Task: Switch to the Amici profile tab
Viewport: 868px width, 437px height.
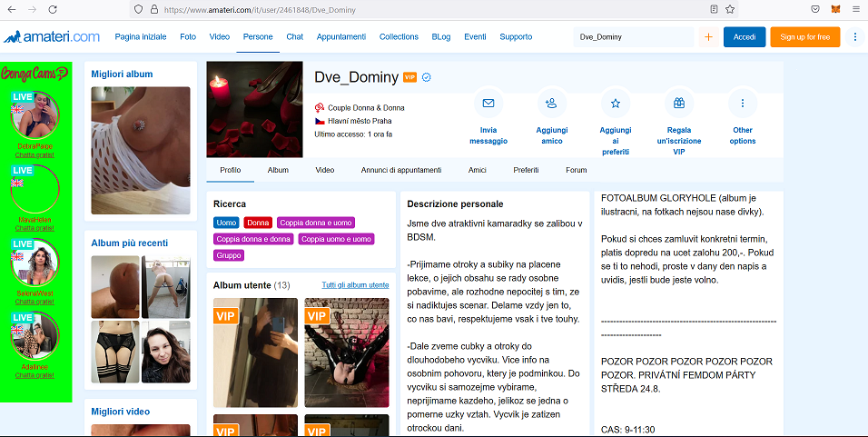Action: pos(477,170)
